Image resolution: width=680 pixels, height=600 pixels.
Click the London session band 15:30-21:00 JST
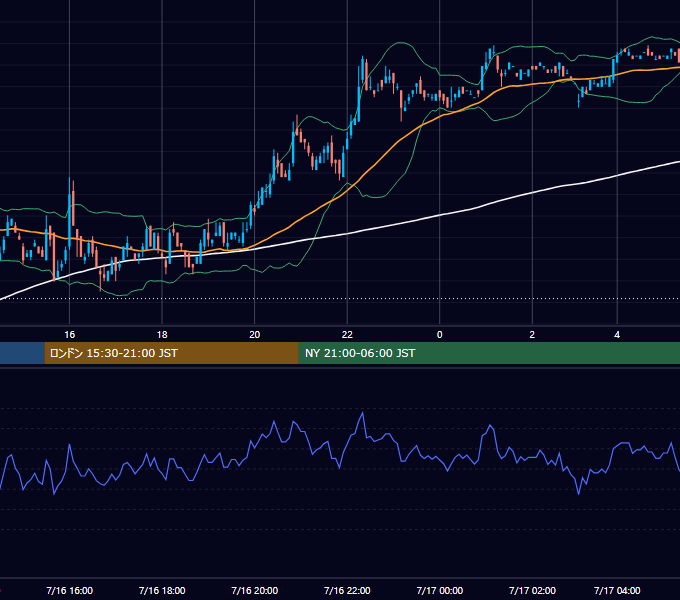click(171, 353)
